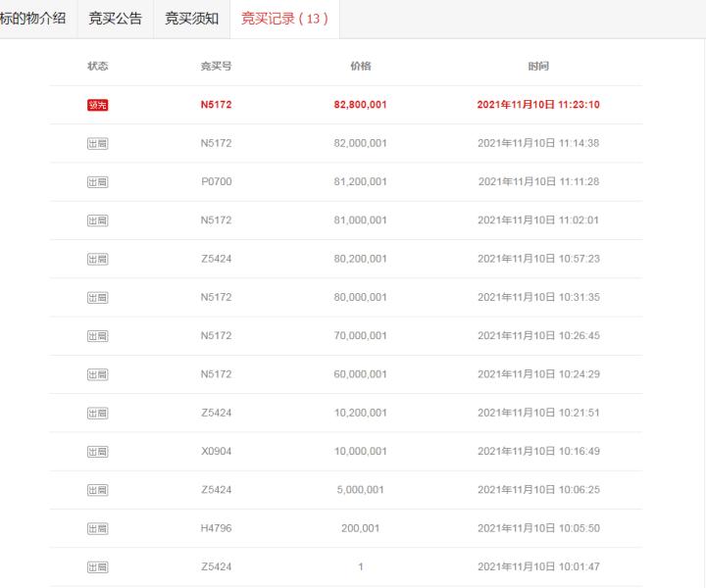Click the timestamp 2021年11月10日 10:01:47

[x=538, y=566]
